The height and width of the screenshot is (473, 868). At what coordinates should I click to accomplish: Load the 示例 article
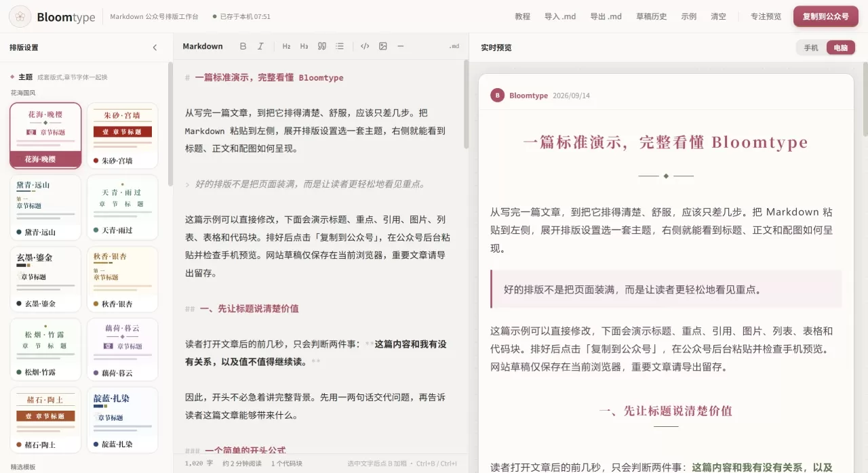coord(689,16)
